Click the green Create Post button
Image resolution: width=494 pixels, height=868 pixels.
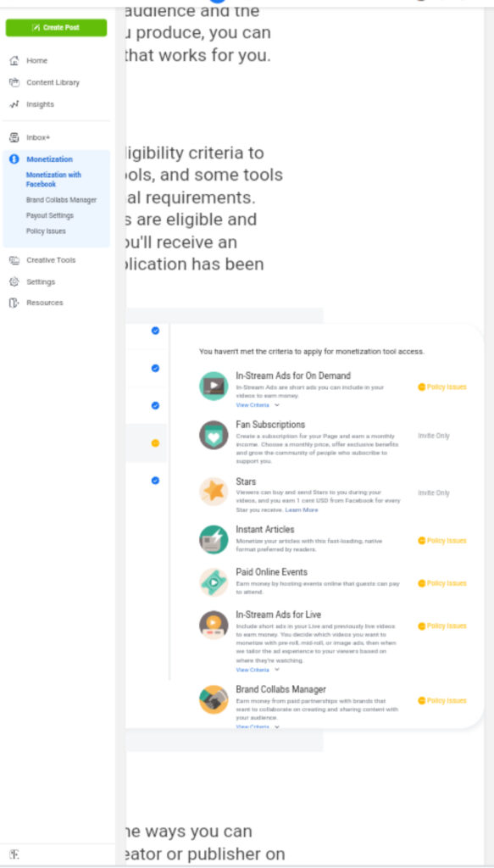56,28
